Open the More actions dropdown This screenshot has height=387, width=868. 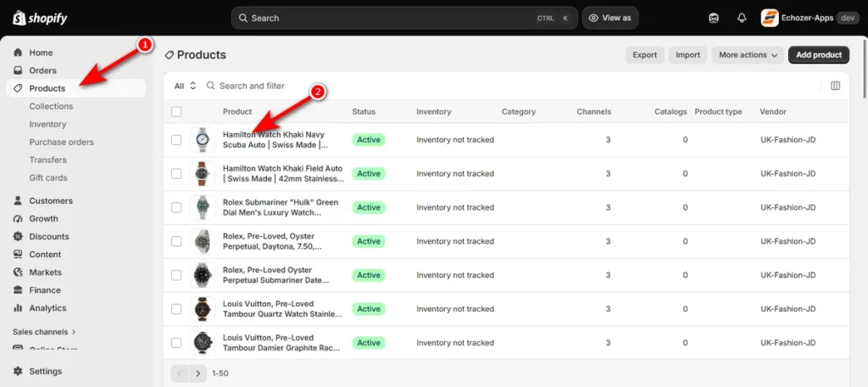click(748, 55)
